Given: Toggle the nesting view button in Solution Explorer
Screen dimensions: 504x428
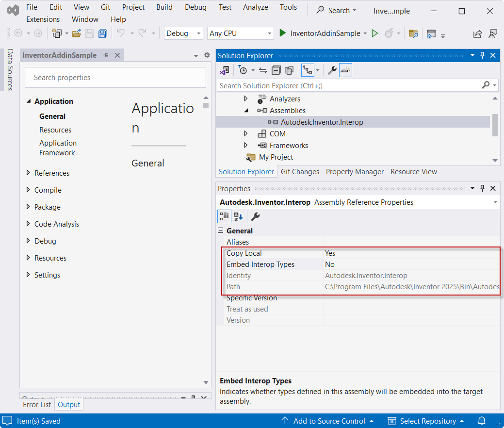Looking at the screenshot, I should [x=308, y=70].
